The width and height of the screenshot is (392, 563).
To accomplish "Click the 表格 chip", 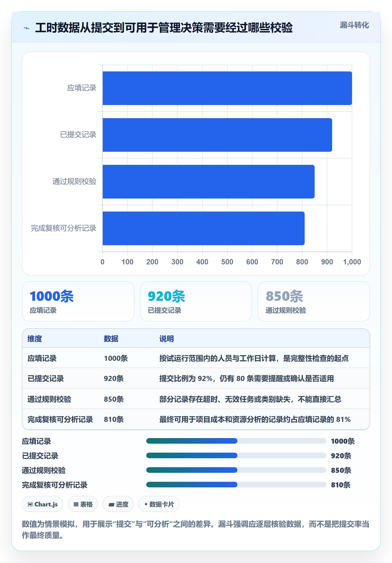I will (83, 504).
